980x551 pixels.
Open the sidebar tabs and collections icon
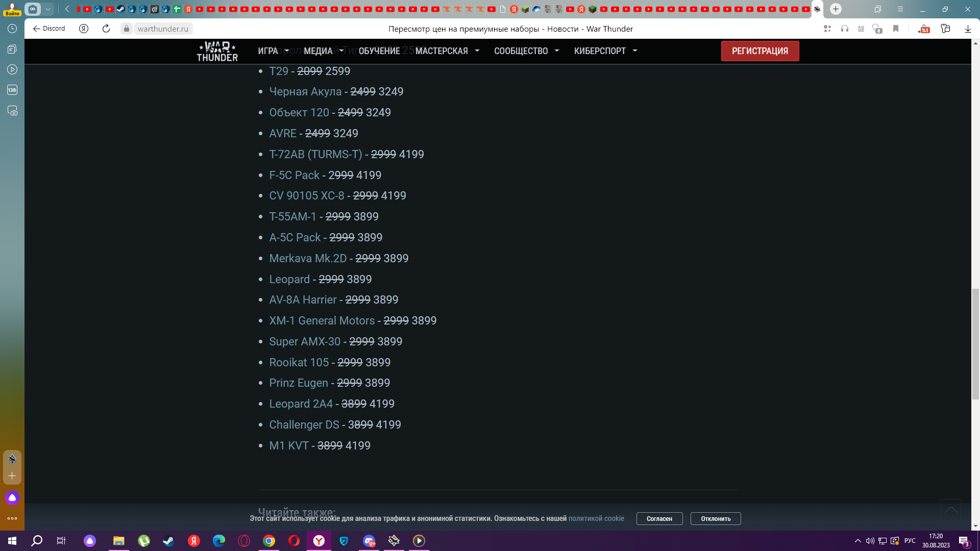(x=12, y=49)
